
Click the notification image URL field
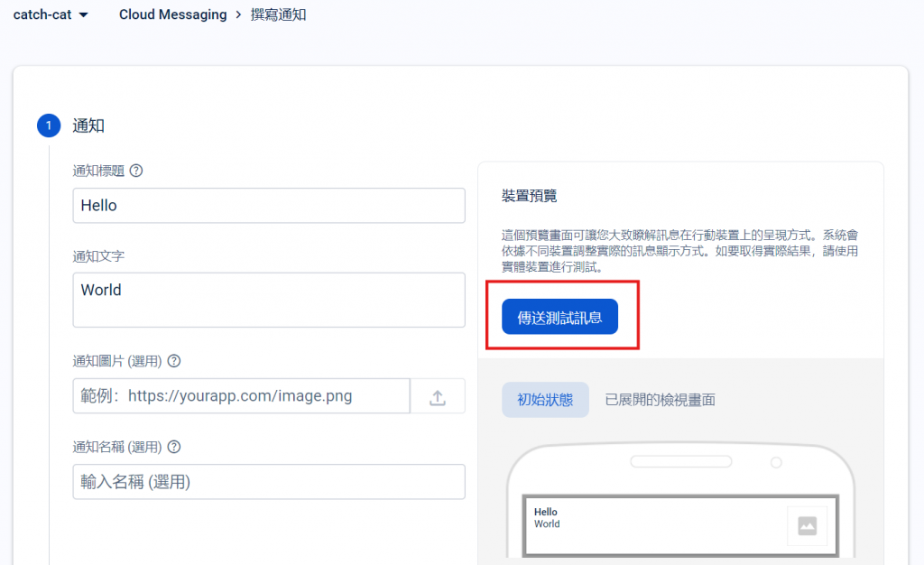click(x=242, y=396)
